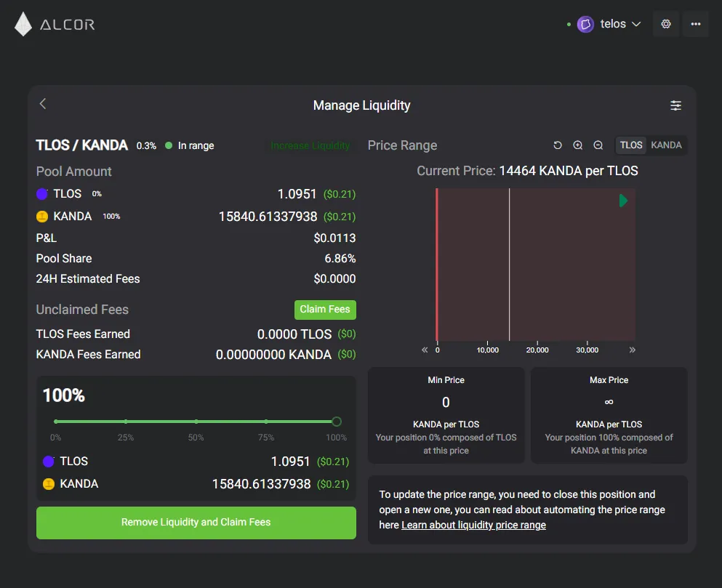
Task: Click the P&L $0.0113 value
Action: (334, 238)
